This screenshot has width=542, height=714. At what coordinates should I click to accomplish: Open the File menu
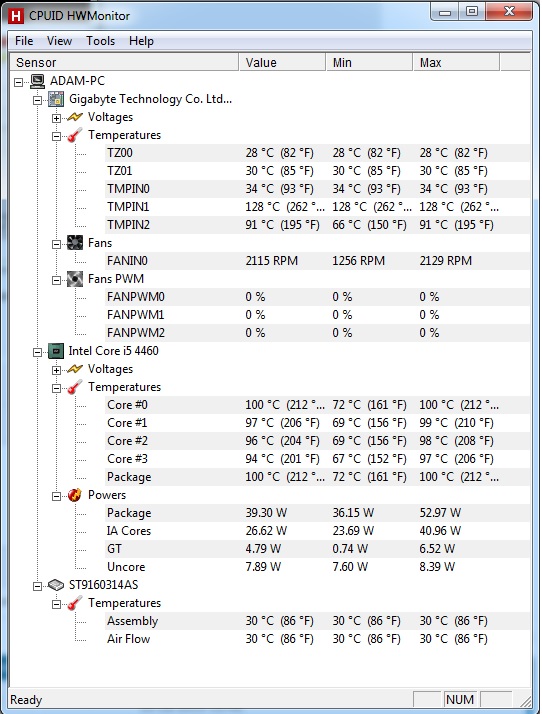24,41
